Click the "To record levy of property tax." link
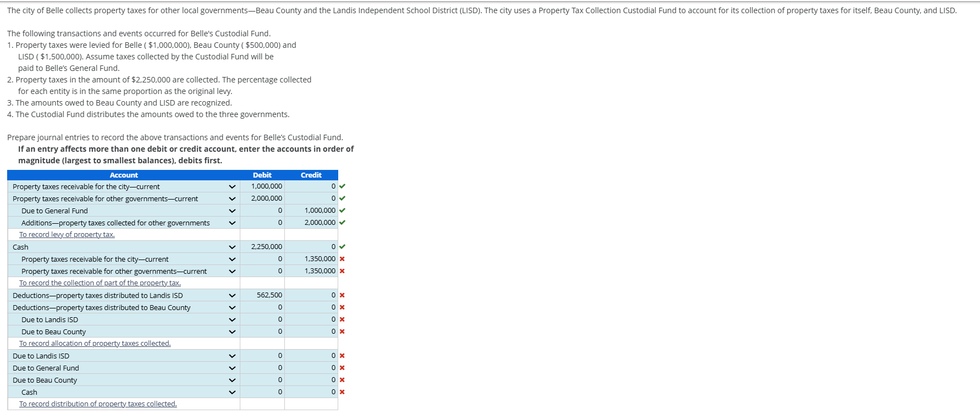The height and width of the screenshot is (414, 980). 67,235
